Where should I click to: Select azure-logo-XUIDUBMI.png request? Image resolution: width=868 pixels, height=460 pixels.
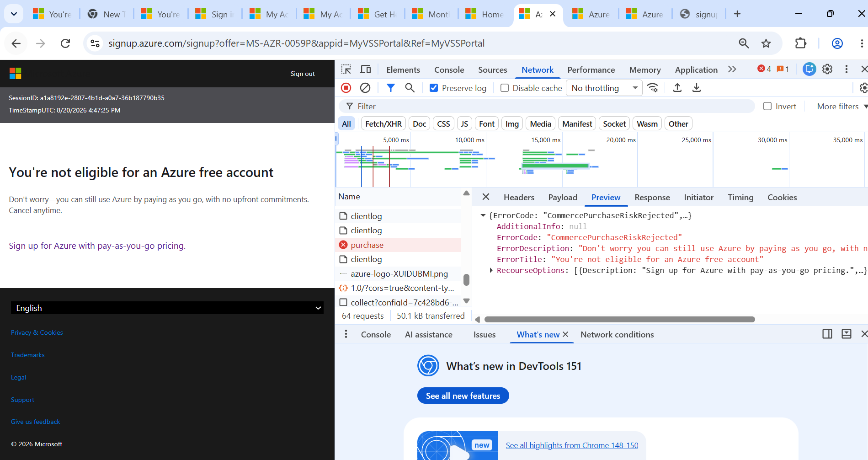(x=399, y=273)
